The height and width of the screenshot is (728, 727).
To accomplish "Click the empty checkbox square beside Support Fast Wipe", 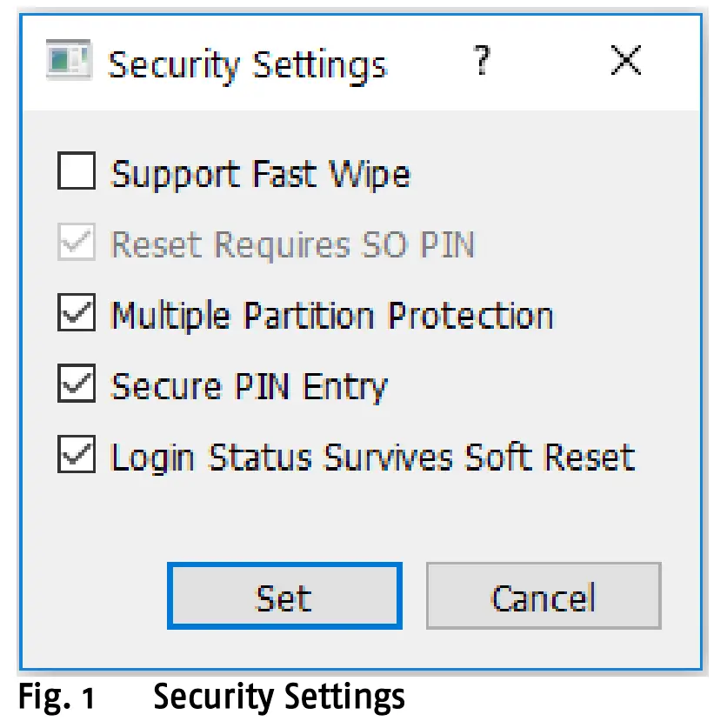I will pyautogui.click(x=76, y=171).
